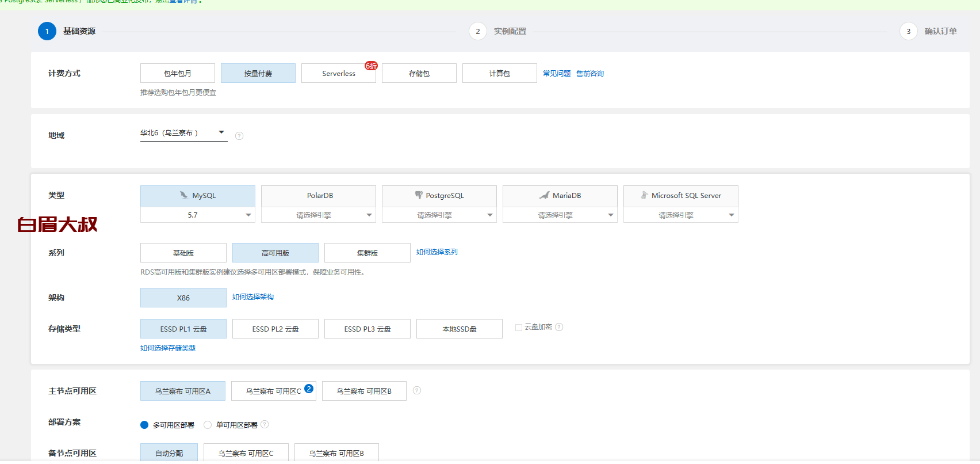
Task: Click the 确认订单 step label
Action: pyautogui.click(x=941, y=31)
